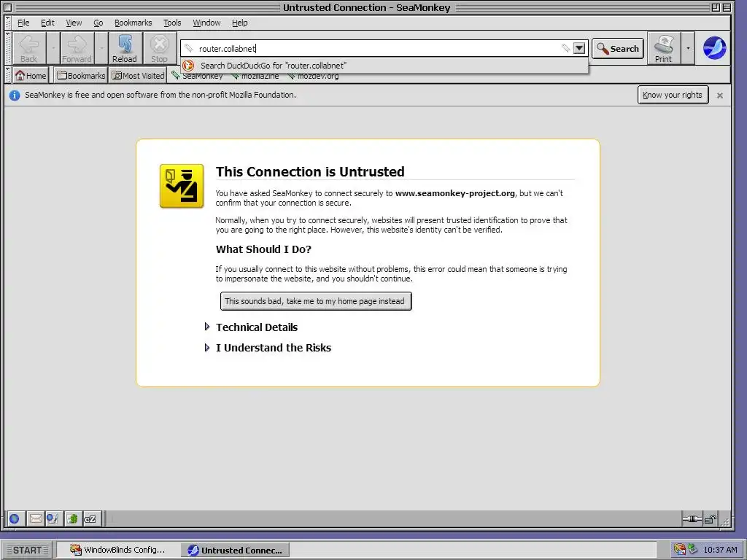
Task: Dismiss the Mozilla Foundation notification bar
Action: [720, 96]
